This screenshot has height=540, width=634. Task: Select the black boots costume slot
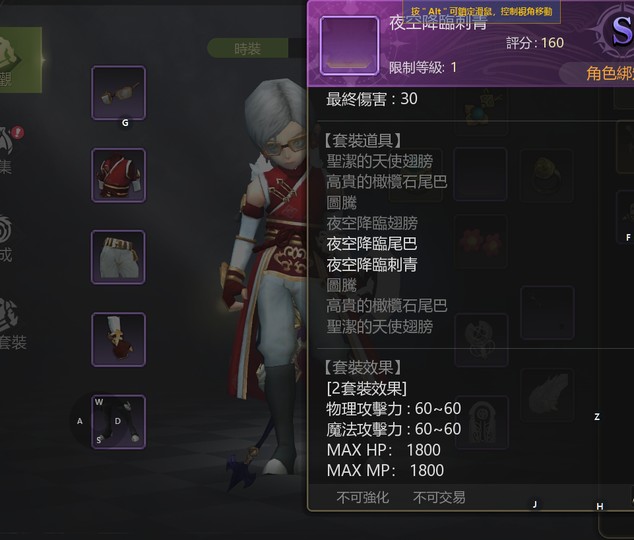(118, 422)
